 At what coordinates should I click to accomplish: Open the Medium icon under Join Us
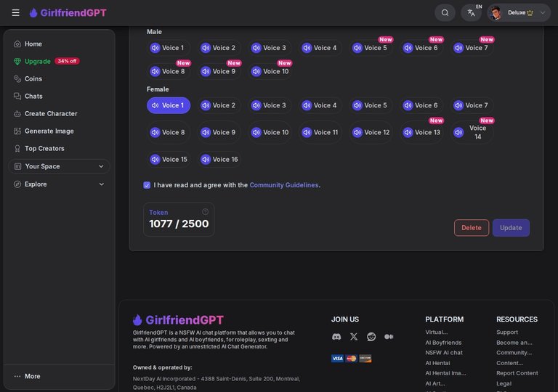pos(389,337)
